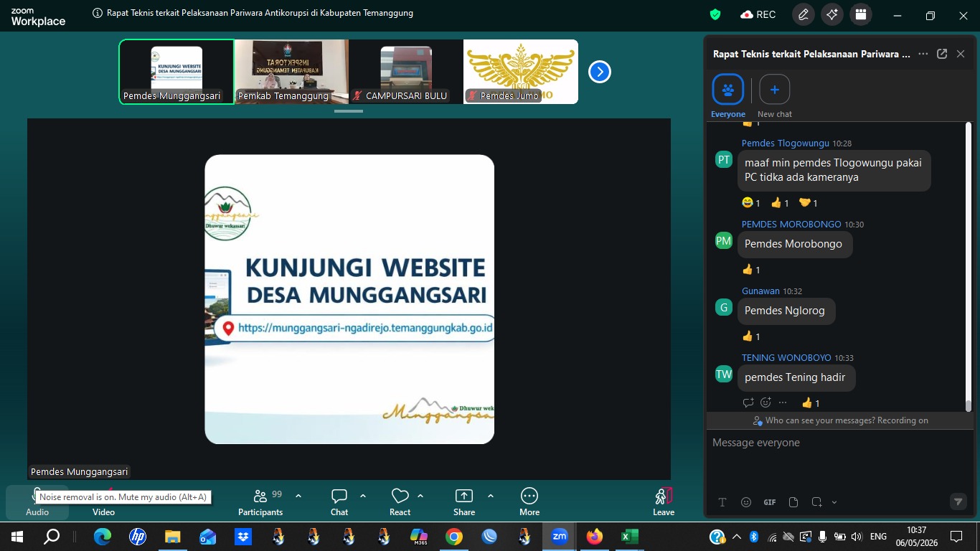Open Excel from the taskbar

pyautogui.click(x=629, y=537)
